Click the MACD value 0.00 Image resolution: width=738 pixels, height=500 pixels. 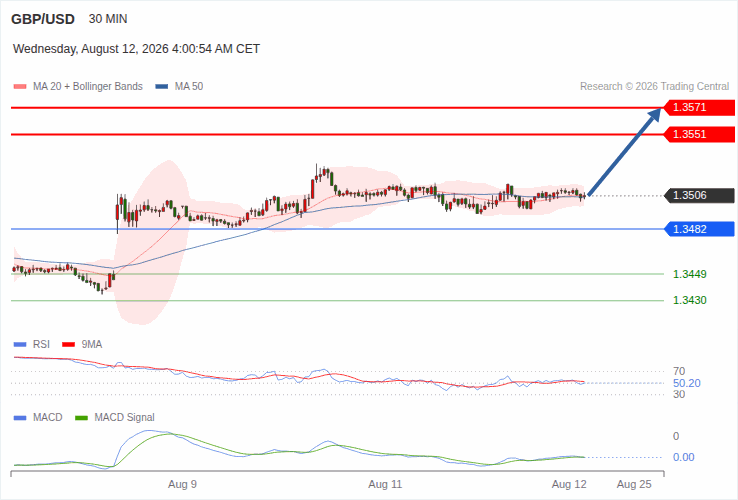tap(683, 457)
